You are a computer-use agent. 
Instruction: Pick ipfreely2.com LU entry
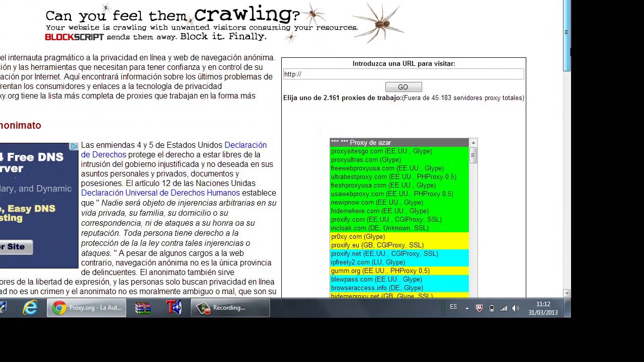point(399,262)
